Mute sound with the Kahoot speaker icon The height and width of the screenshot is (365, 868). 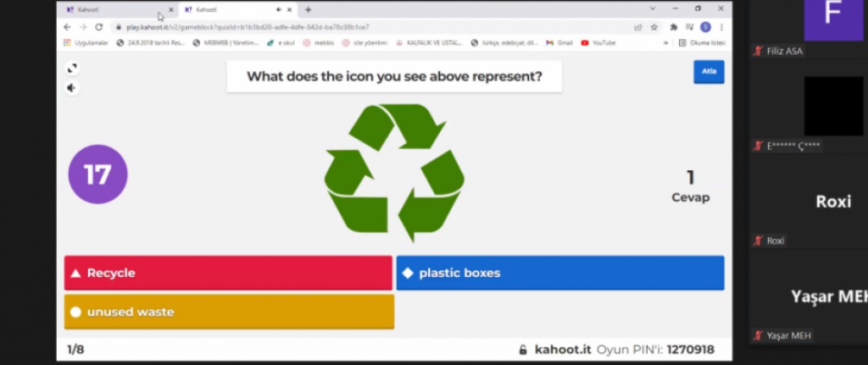[71, 87]
